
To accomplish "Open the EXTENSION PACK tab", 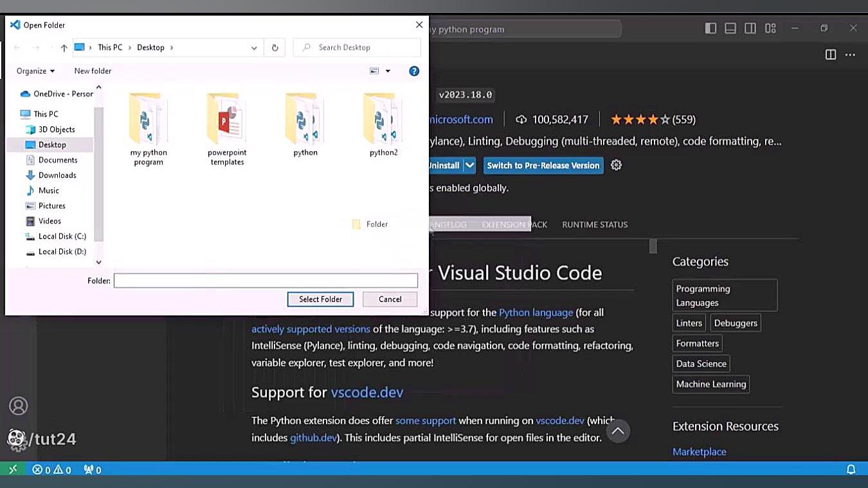I will [514, 224].
